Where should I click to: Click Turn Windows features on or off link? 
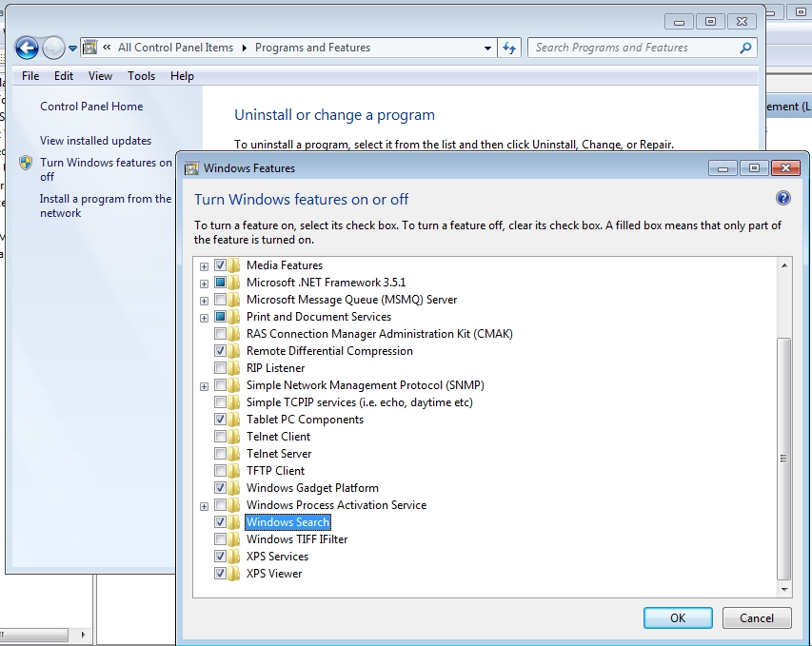[x=106, y=169]
